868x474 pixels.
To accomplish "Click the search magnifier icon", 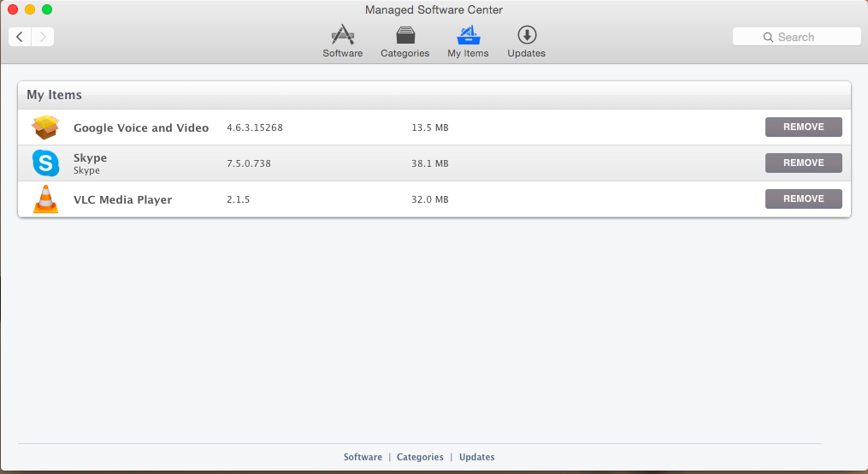I will pos(768,37).
